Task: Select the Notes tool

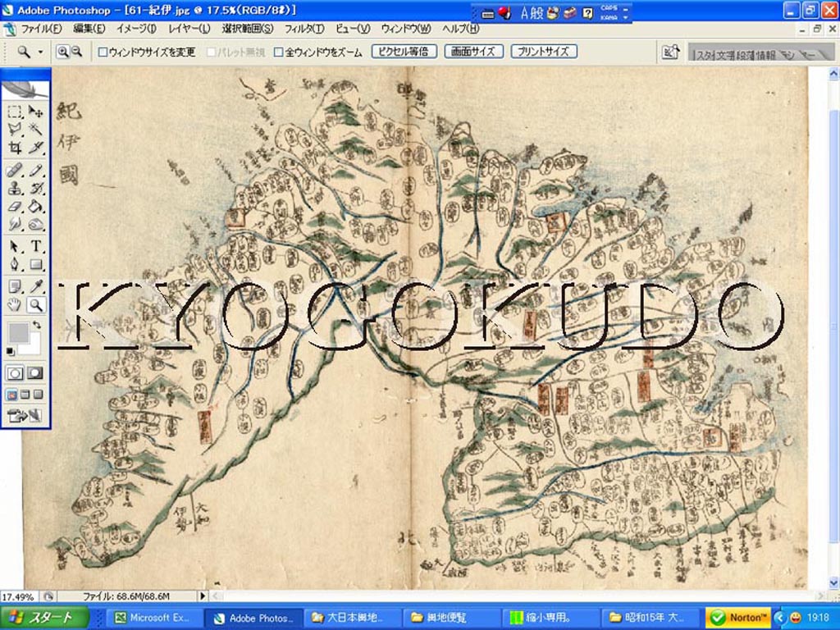Action: coord(15,286)
